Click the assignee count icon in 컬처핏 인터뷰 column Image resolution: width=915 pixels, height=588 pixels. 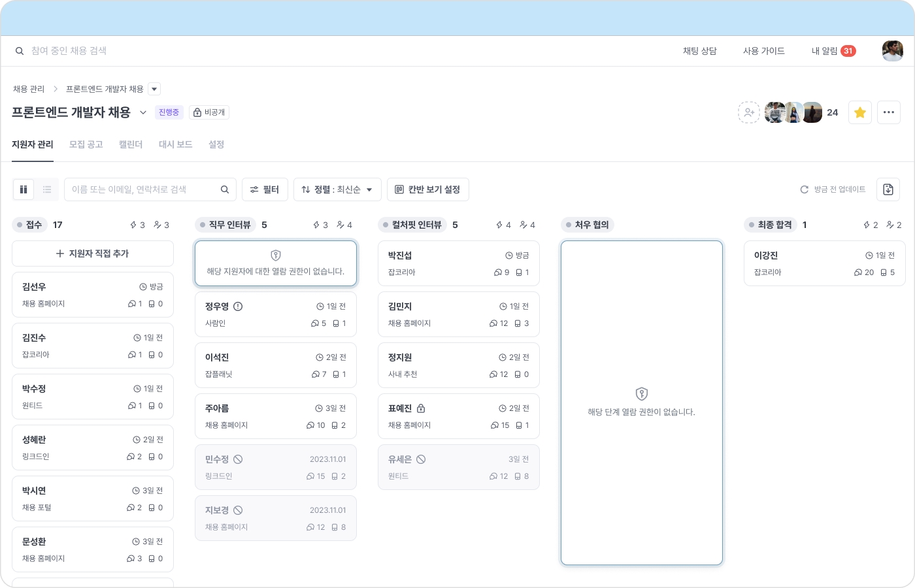(x=523, y=225)
